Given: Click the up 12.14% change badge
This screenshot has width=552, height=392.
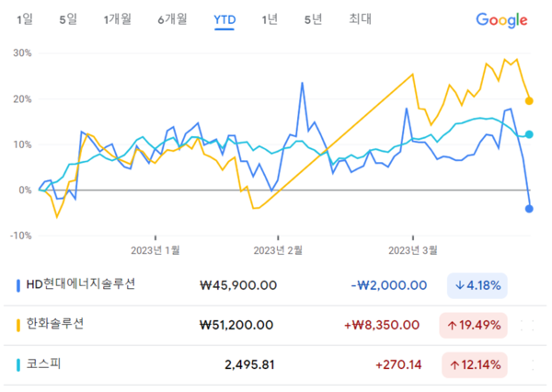Looking at the screenshot, I should click(477, 365).
